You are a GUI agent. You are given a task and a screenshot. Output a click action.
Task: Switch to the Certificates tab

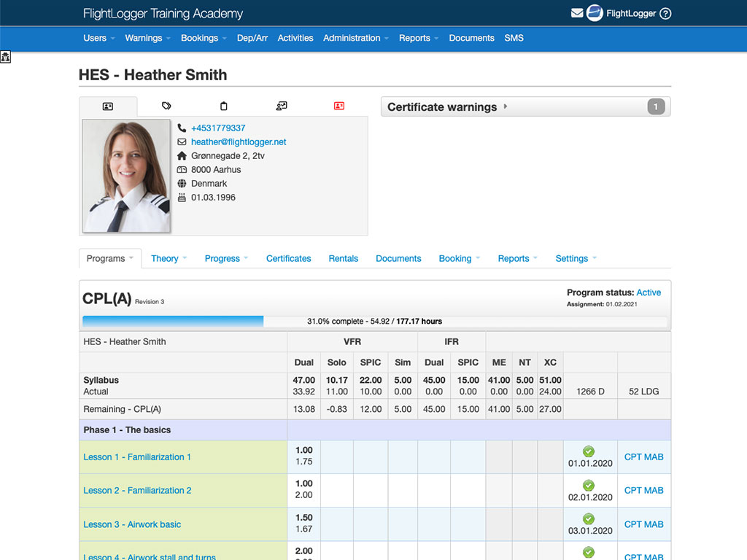coord(288,259)
